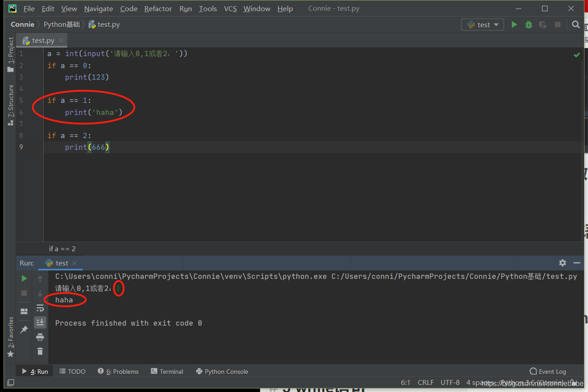The width and height of the screenshot is (588, 392).
Task: Open the View menu
Action: click(69, 8)
